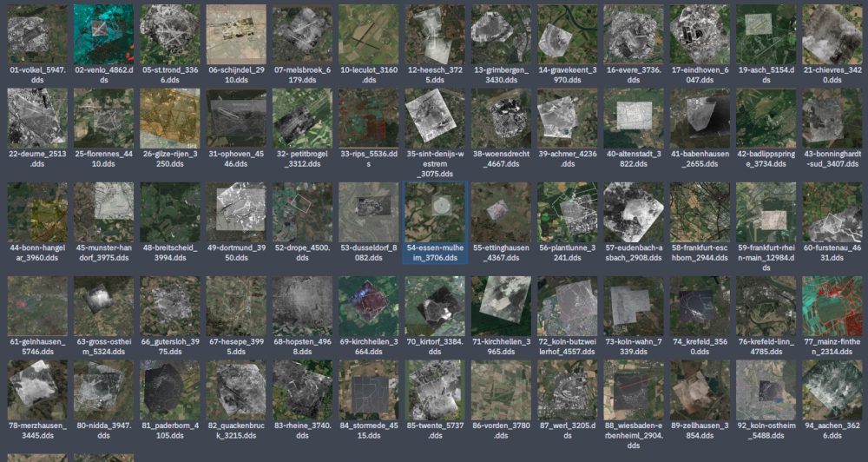The image size is (868, 462).
Task: Select 70_kirtorf_3384.dds thumbnail
Action: 435,307
